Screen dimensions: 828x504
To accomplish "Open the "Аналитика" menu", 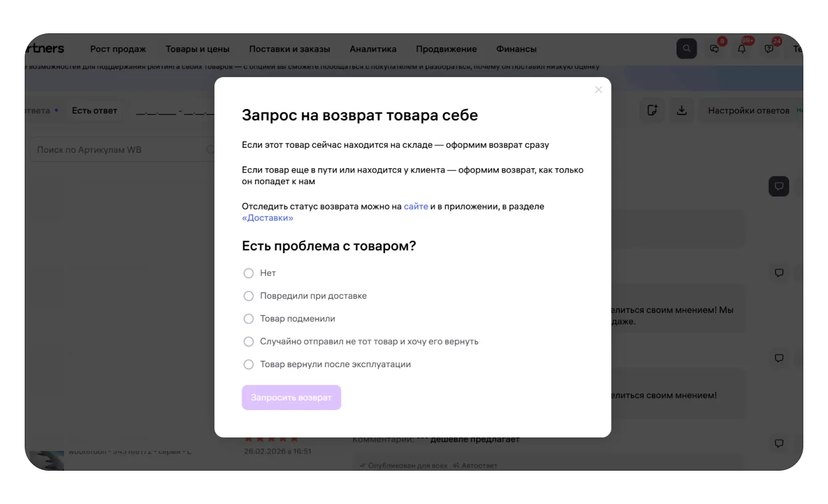I will pos(373,49).
